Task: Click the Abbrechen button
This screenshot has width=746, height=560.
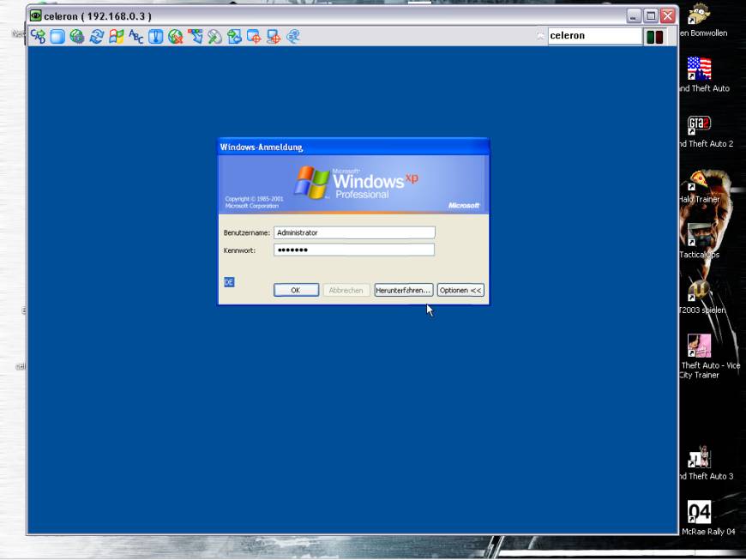Action: click(346, 290)
